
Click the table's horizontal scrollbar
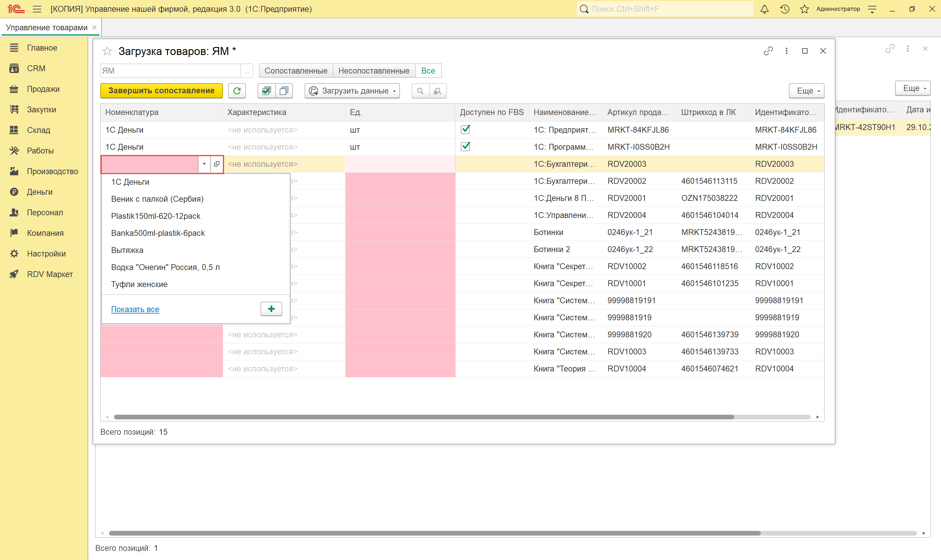pos(423,417)
